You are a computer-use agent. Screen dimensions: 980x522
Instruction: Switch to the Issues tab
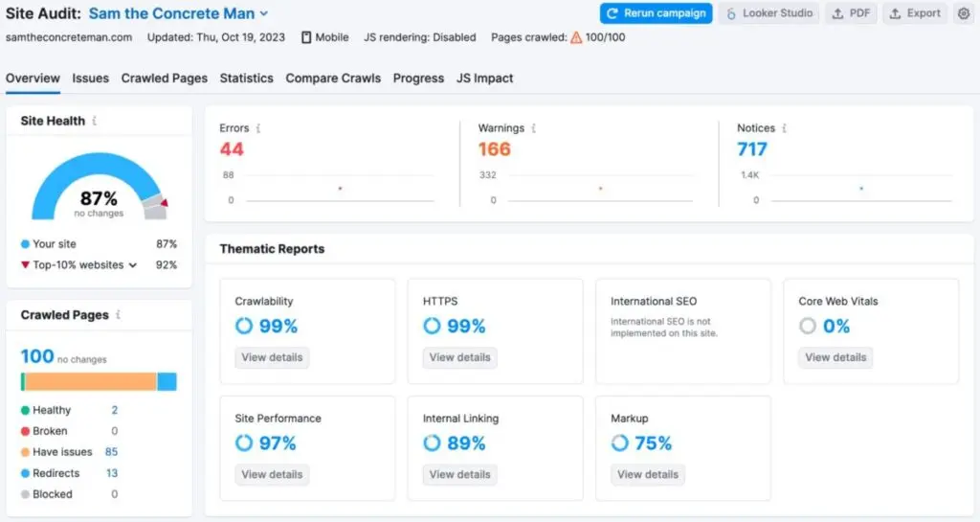(x=90, y=79)
